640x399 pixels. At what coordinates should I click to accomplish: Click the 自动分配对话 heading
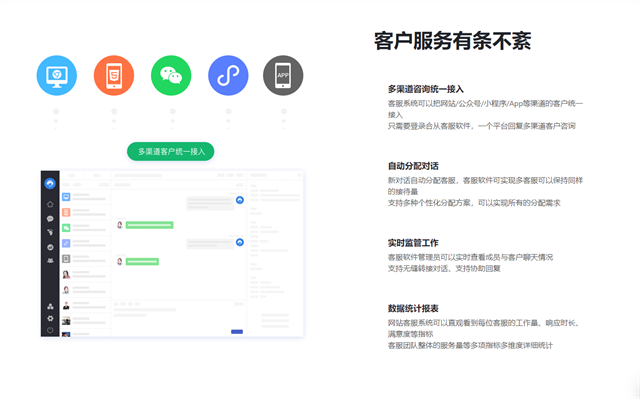(413, 166)
